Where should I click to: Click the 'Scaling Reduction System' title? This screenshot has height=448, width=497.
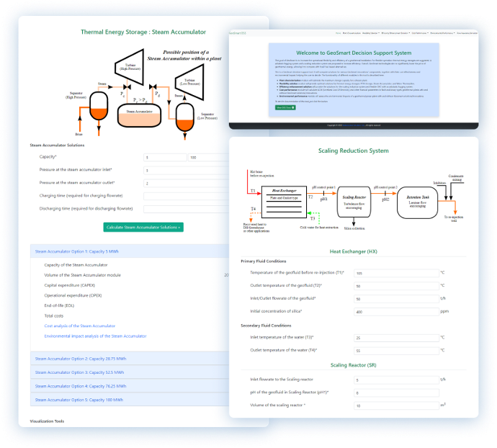354,151
